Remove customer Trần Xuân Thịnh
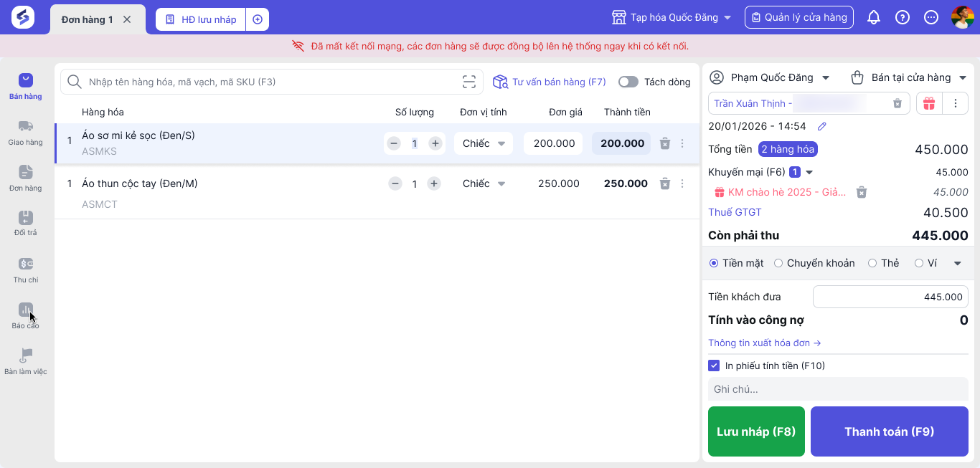980x468 pixels. (x=897, y=103)
